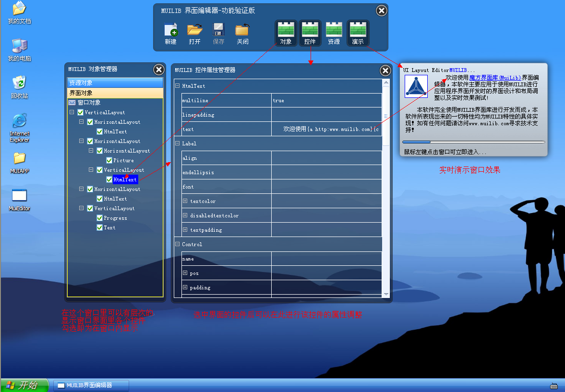
Task: Toggle checkbox of VerticalLayout above Progress
Action: [x=90, y=208]
